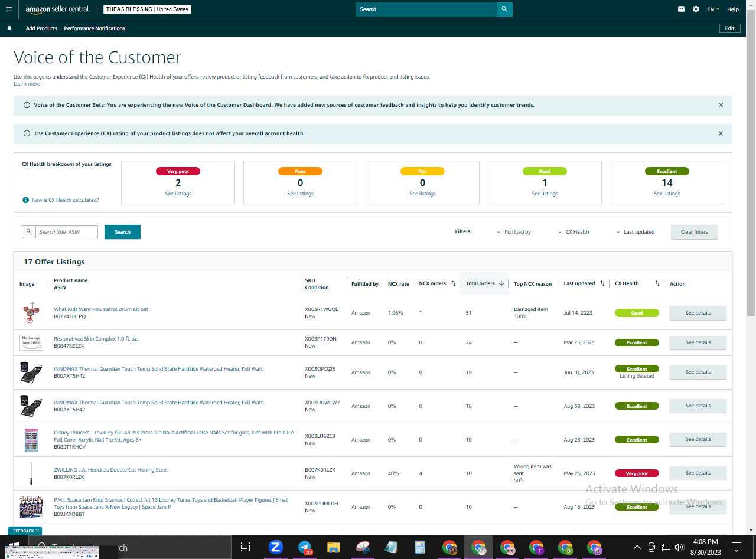Open What Kids Want Paw Patrol Drum Kit link

point(101,309)
